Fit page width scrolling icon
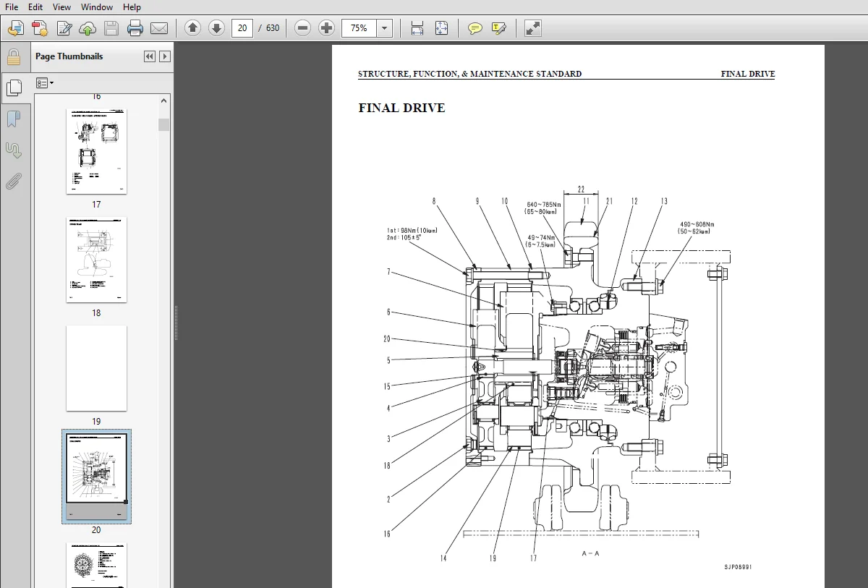 [417, 28]
